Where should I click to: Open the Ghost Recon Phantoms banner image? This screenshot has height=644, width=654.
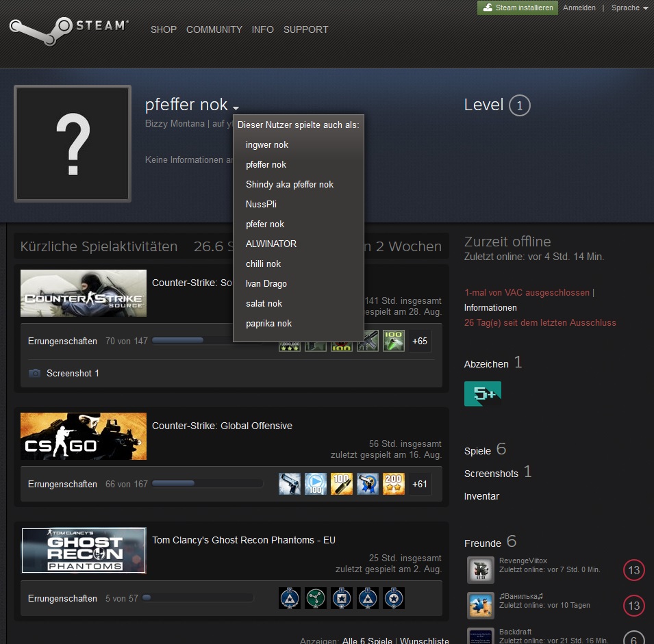coord(84,550)
